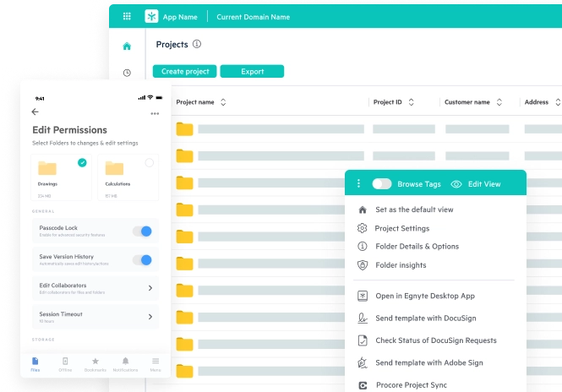Screen dimensions: 562x392
Task: Disable the Passcode Lock toggle
Action: [142, 231]
